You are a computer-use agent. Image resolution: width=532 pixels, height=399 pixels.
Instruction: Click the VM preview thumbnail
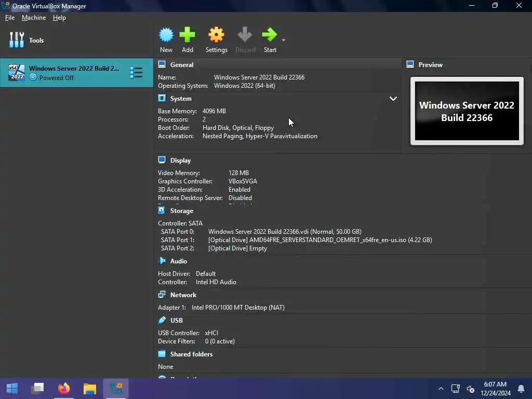(x=467, y=111)
